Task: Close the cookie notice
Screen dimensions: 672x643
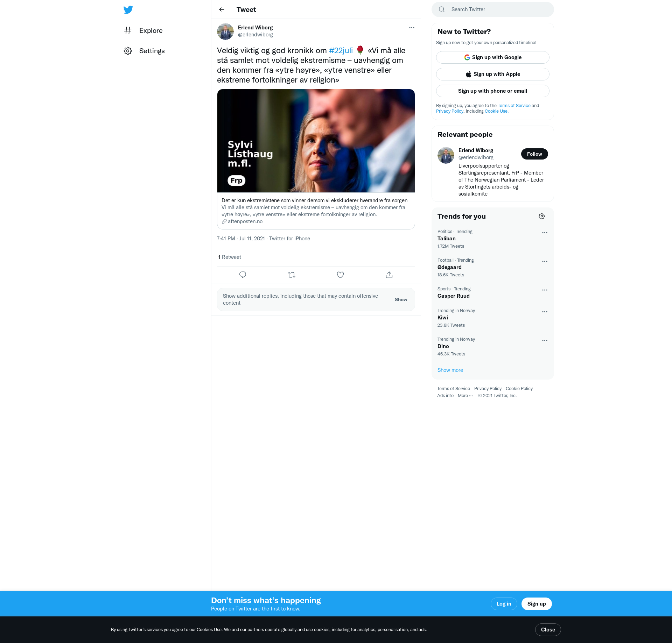Action: [548, 630]
